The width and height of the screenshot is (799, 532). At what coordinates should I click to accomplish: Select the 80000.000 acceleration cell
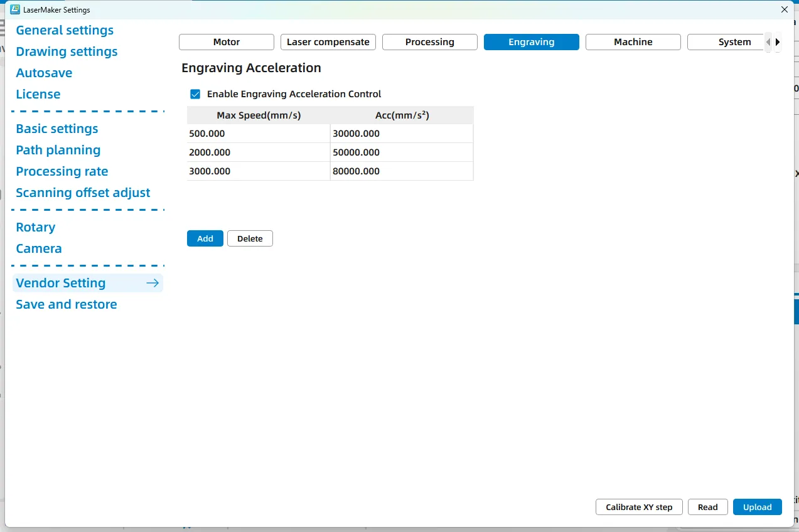(401, 171)
